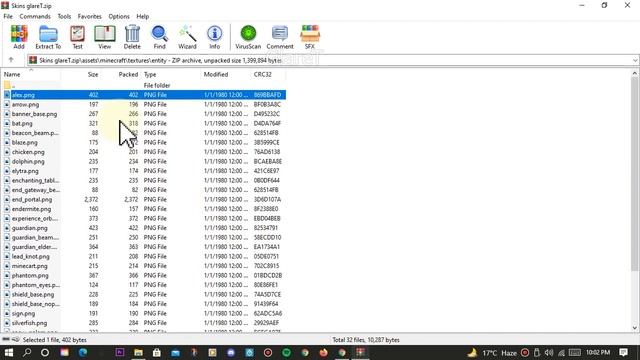The height and width of the screenshot is (360, 640).
Task: Open the taskbar notification center
Action: point(623,352)
